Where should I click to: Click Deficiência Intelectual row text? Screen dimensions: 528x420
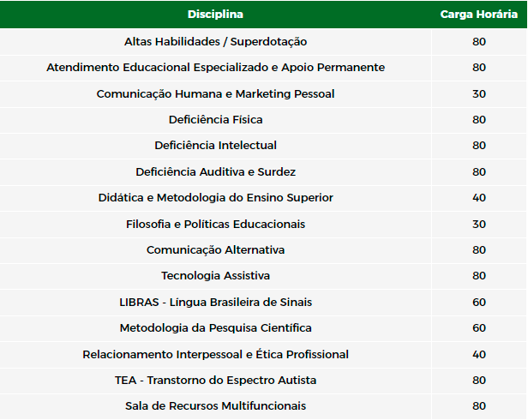coord(215,146)
